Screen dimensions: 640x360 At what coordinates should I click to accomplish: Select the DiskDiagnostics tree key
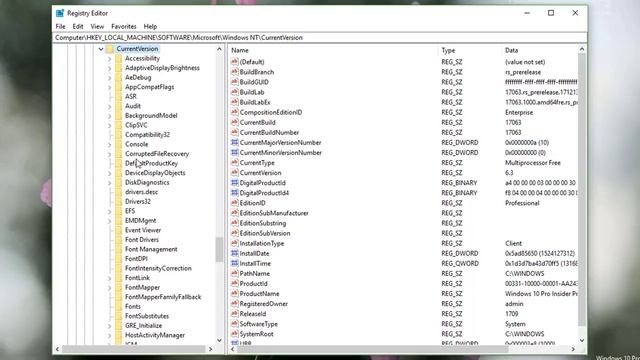pos(147,182)
